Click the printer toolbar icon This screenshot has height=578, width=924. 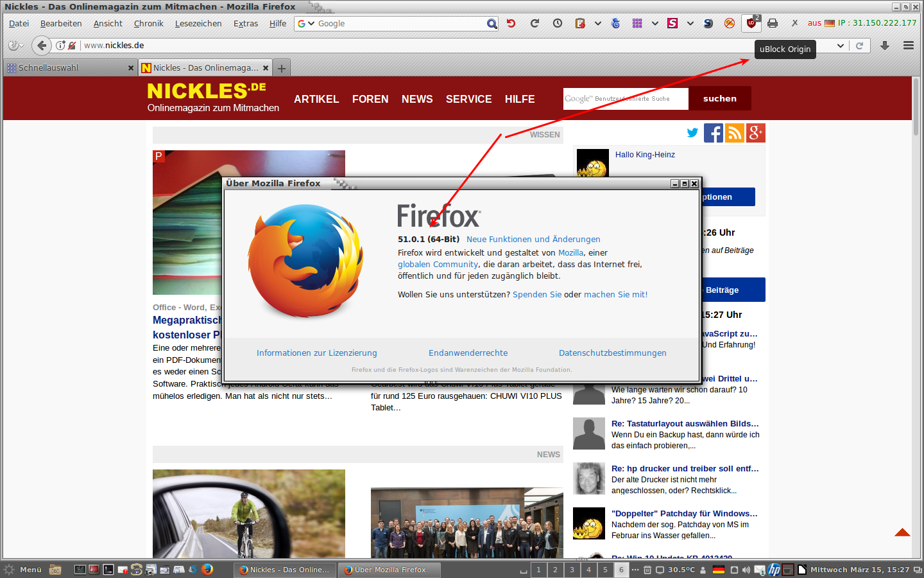coord(773,23)
